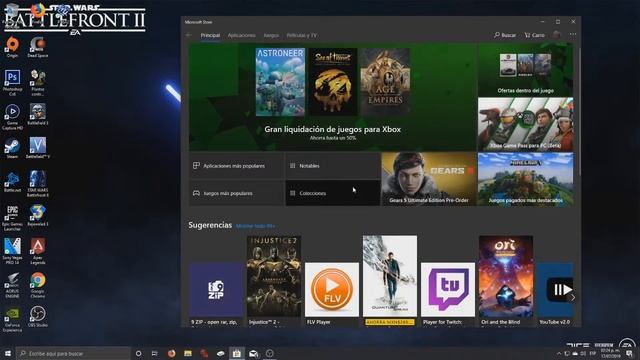Open Game Capture HD desktop icon
This screenshot has height=360, width=640.
click(x=12, y=117)
